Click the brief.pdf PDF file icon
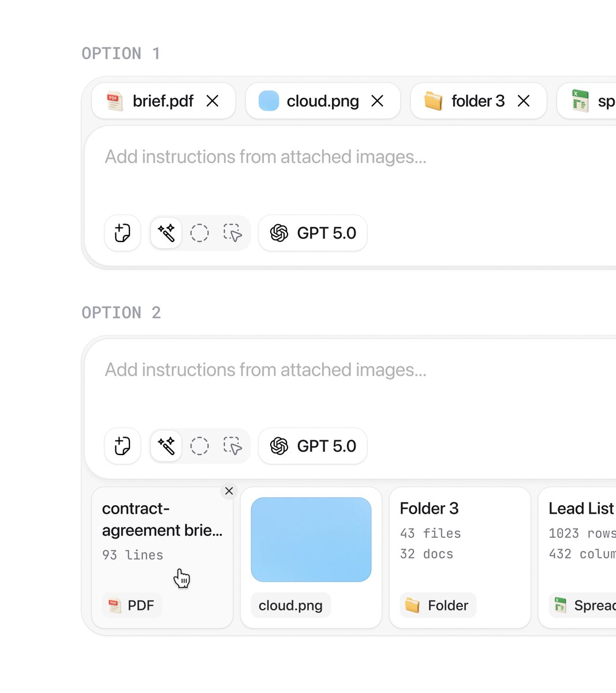 115,101
